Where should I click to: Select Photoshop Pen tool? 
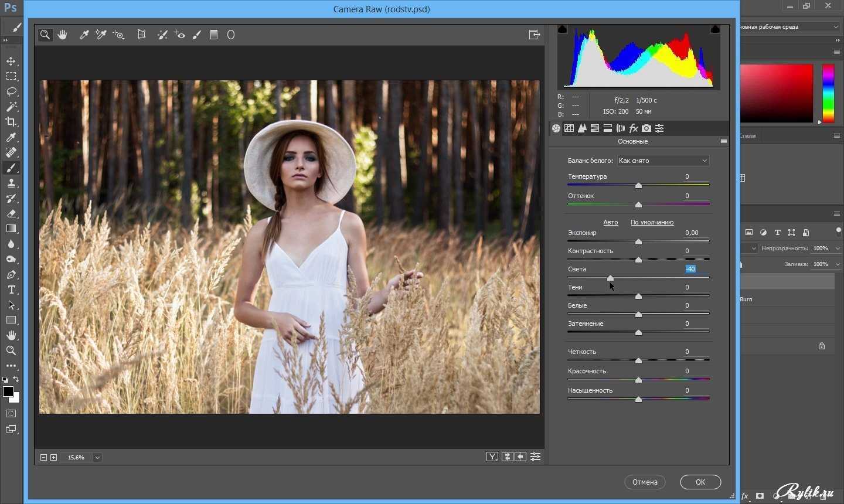tap(11, 274)
